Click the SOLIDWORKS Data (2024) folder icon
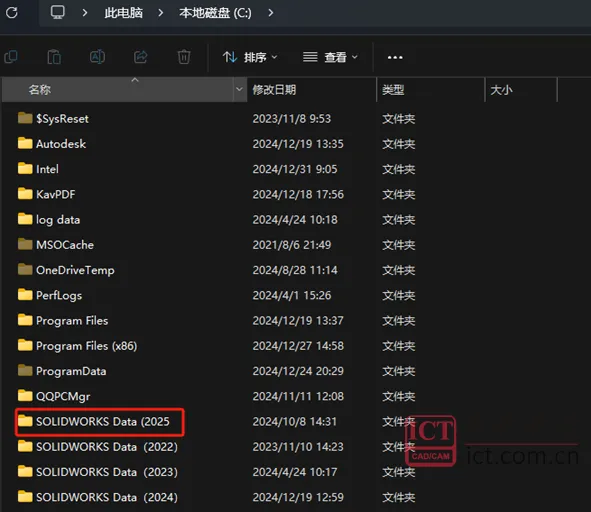Screen dimensions: 591x512 (25, 497)
